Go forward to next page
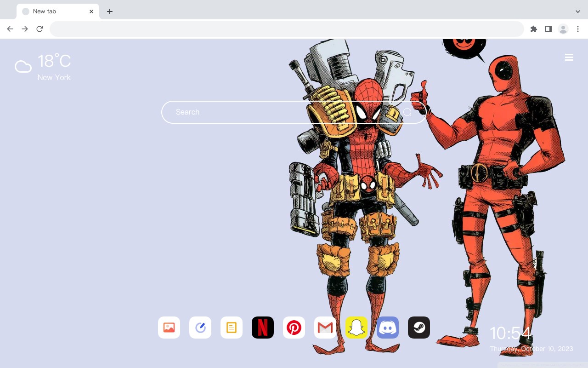Screen dimensions: 588x368 pyautogui.click(x=25, y=29)
